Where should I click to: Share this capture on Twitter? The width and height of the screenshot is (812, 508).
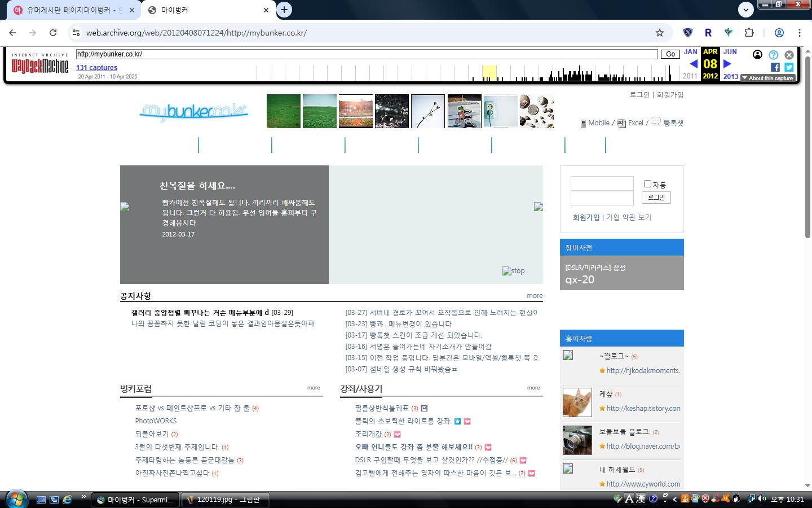tap(789, 67)
